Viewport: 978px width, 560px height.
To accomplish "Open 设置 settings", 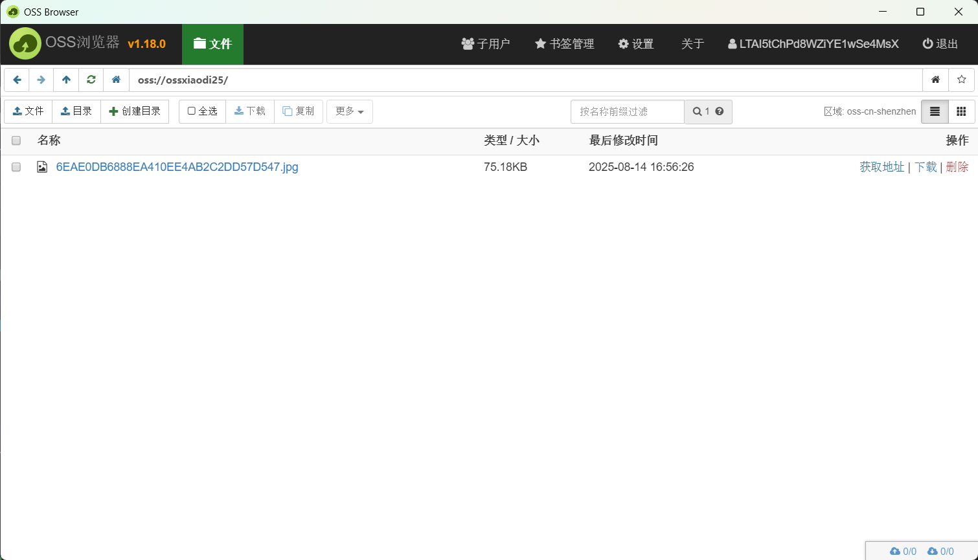I will [636, 44].
